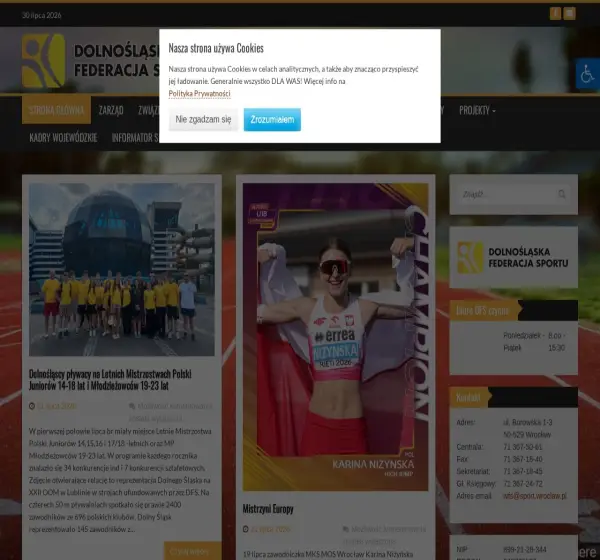Click 'Zrozumiałem' to accept cookies
The width and height of the screenshot is (600, 560).
(x=272, y=119)
